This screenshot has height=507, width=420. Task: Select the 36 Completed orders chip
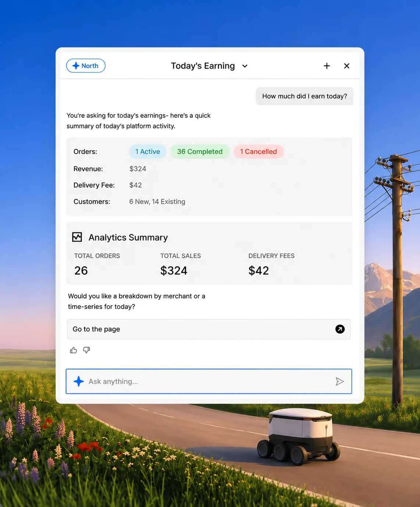(200, 152)
